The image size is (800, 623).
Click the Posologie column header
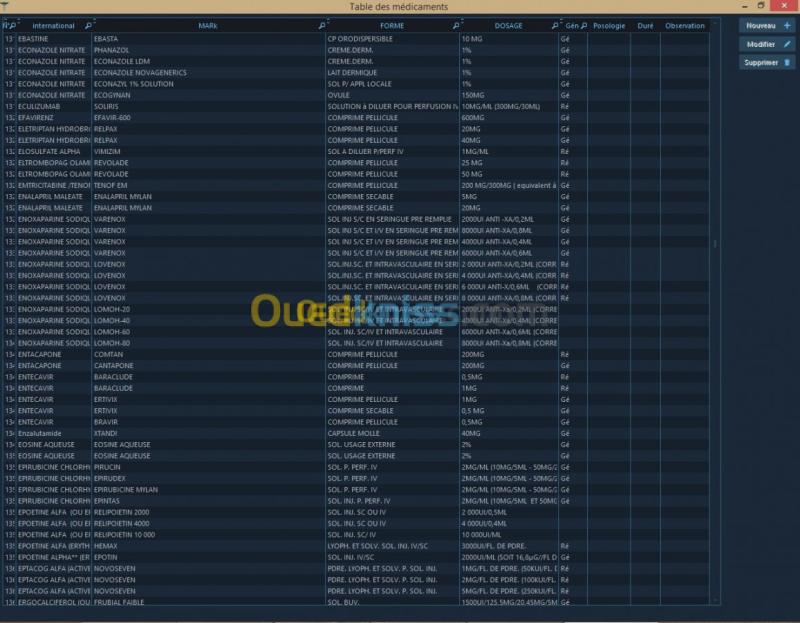[609, 26]
